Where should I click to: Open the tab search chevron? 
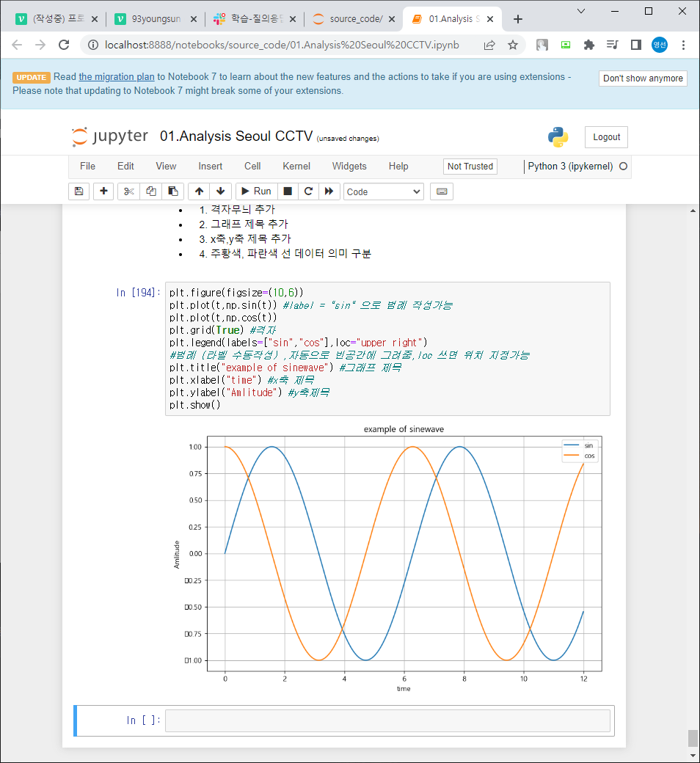[580, 11]
